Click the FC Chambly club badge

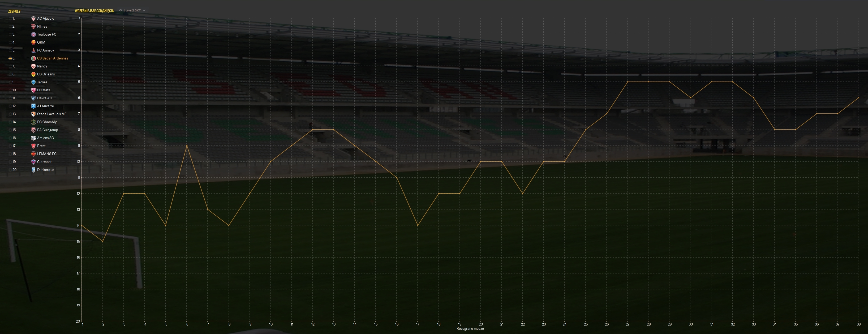coord(33,122)
